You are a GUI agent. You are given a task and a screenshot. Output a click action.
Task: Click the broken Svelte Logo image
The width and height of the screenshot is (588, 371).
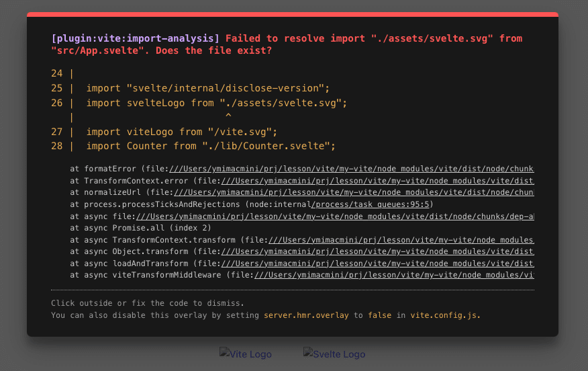point(334,354)
